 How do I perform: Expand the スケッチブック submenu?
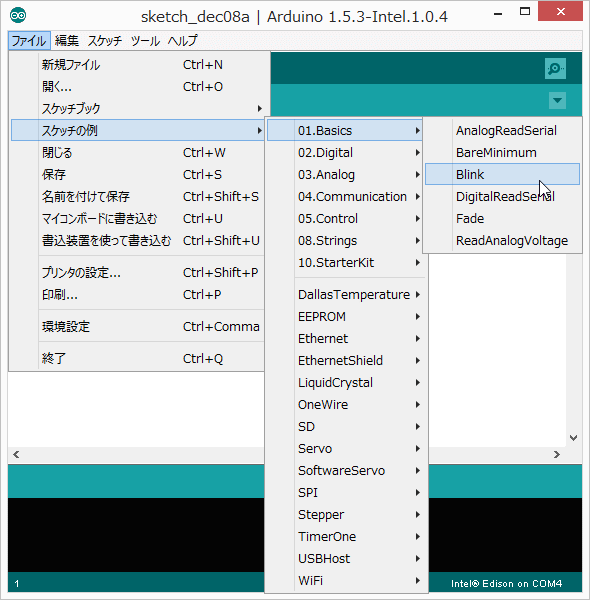pyautogui.click(x=138, y=109)
